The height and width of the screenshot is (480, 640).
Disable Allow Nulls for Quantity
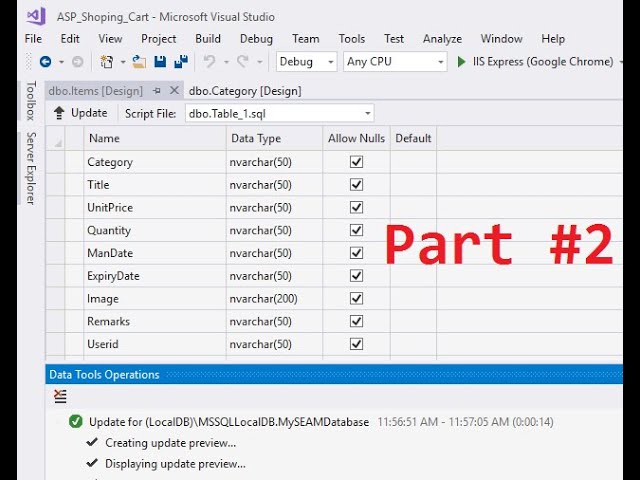356,230
